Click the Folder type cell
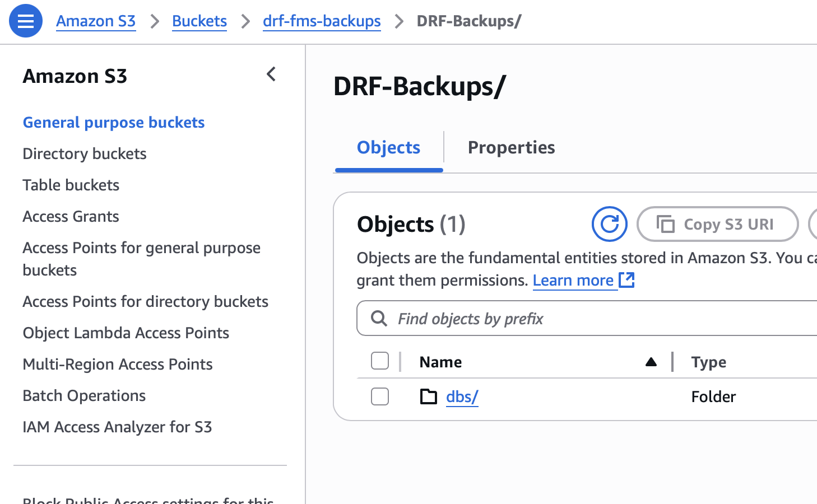817x504 pixels. tap(713, 396)
